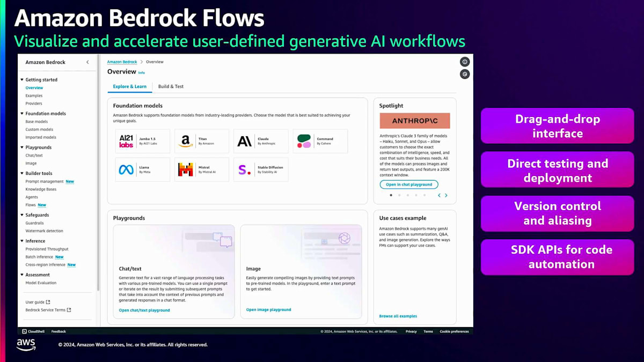644x362 pixels.
Task: Open Terms link in footer
Action: point(428,331)
